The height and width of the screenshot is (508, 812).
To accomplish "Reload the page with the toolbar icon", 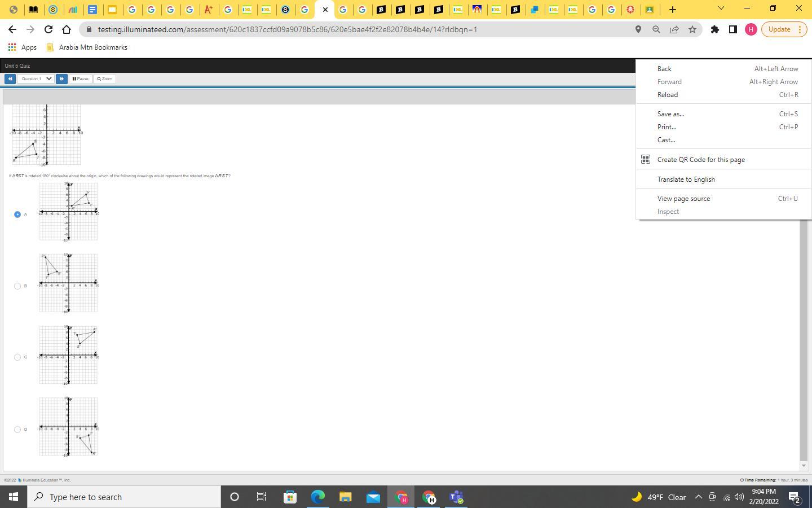I will pos(48,29).
